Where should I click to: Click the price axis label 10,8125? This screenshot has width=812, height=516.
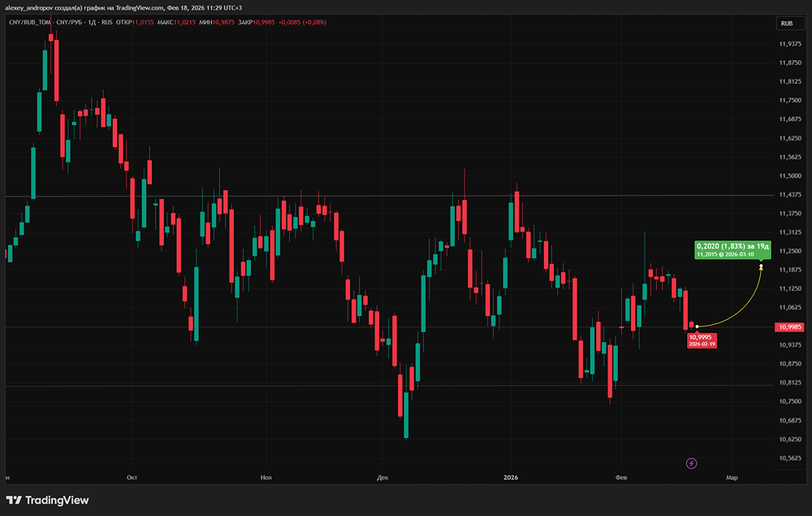point(790,383)
